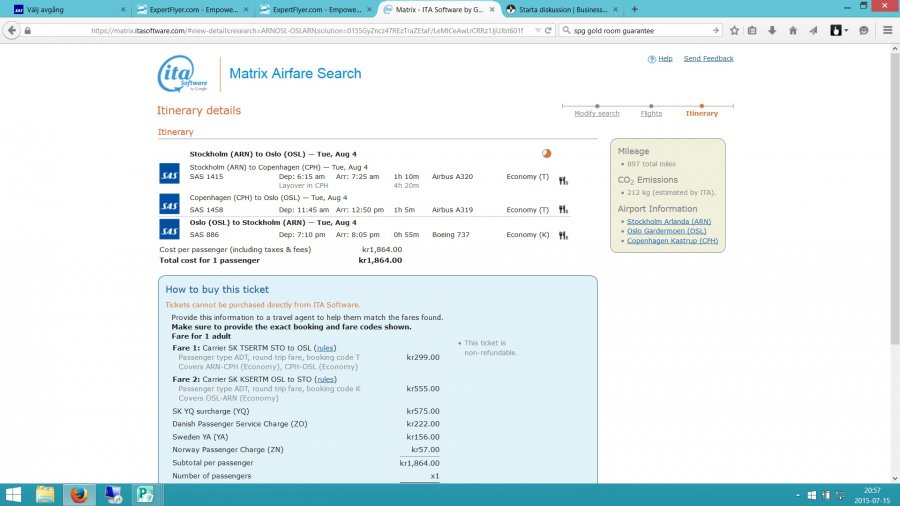Screen dimensions: 900x506
Task: Switch to the Starta diskussion tab
Action: point(562,10)
